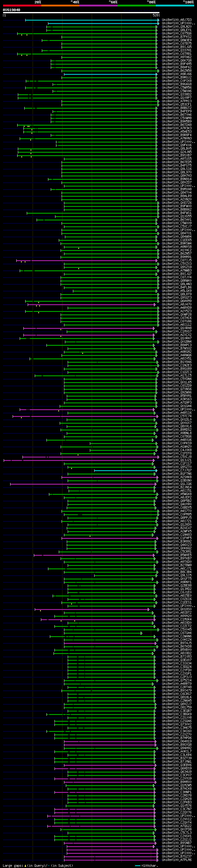Click the orange ~40% identity color segment
This screenshot has height=868, width=197.
(60, 6)
